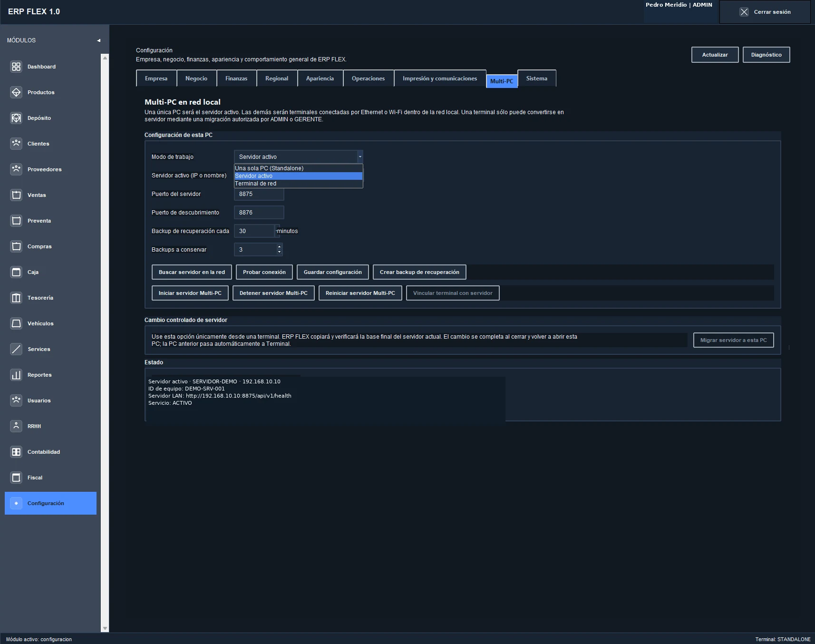Click the Diagnóstico button

click(x=766, y=55)
